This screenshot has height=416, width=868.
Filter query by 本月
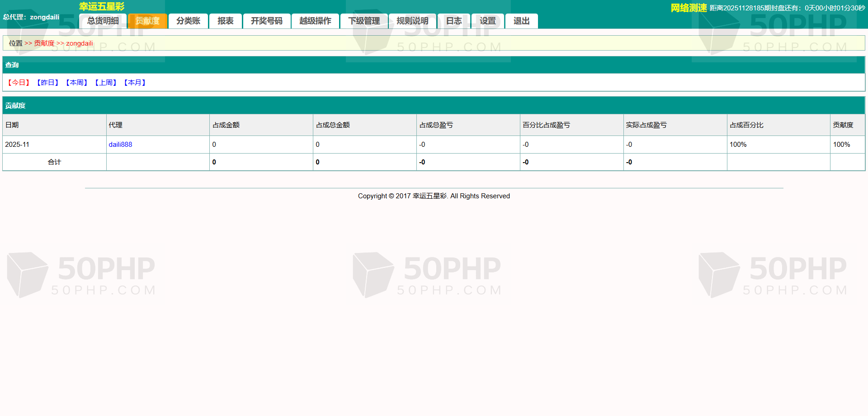(x=135, y=83)
